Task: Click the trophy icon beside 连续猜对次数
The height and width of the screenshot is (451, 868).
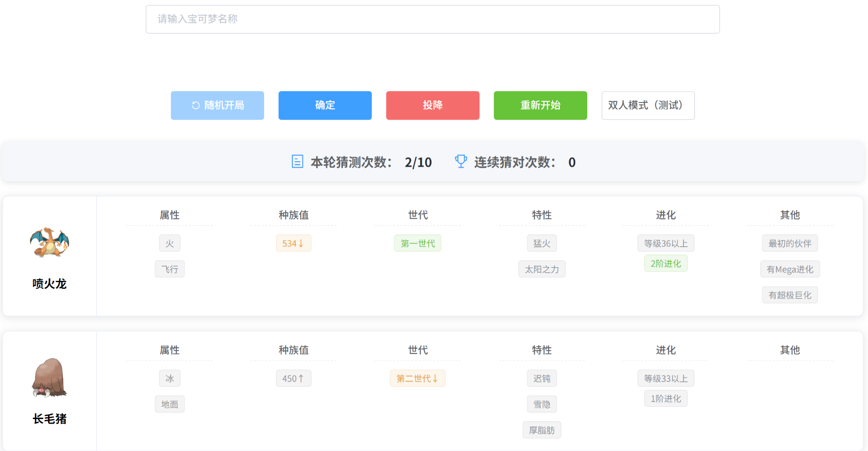Action: click(461, 161)
